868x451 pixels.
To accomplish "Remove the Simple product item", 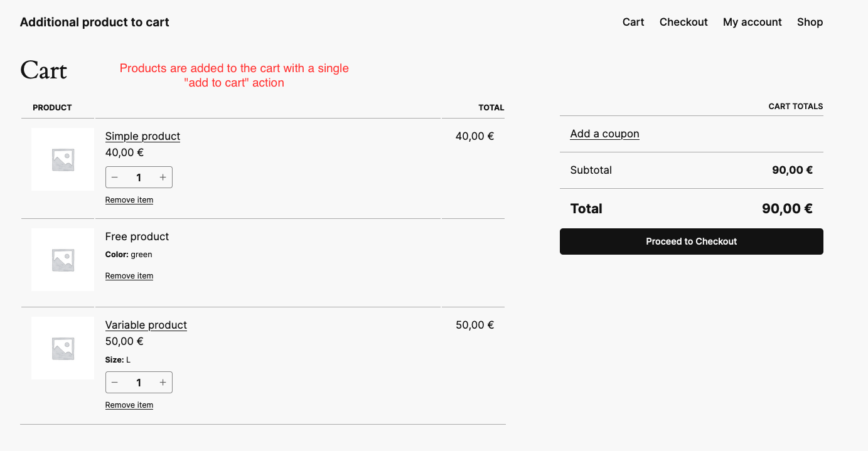I will point(129,200).
